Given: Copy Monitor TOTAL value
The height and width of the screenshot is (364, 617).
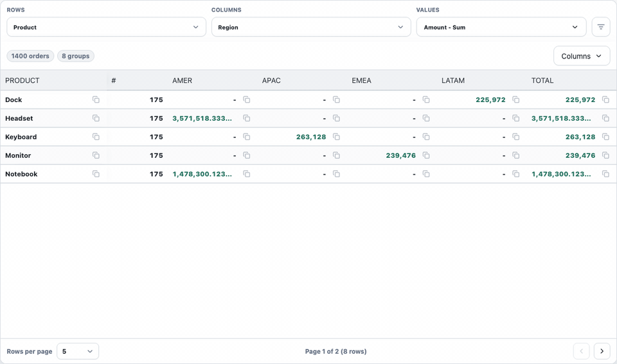Looking at the screenshot, I should tap(605, 155).
